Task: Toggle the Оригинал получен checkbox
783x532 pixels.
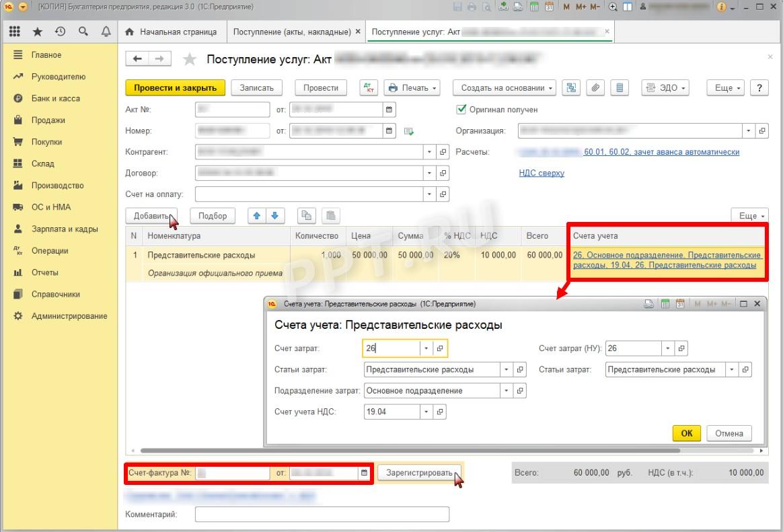Action: pyautogui.click(x=461, y=110)
